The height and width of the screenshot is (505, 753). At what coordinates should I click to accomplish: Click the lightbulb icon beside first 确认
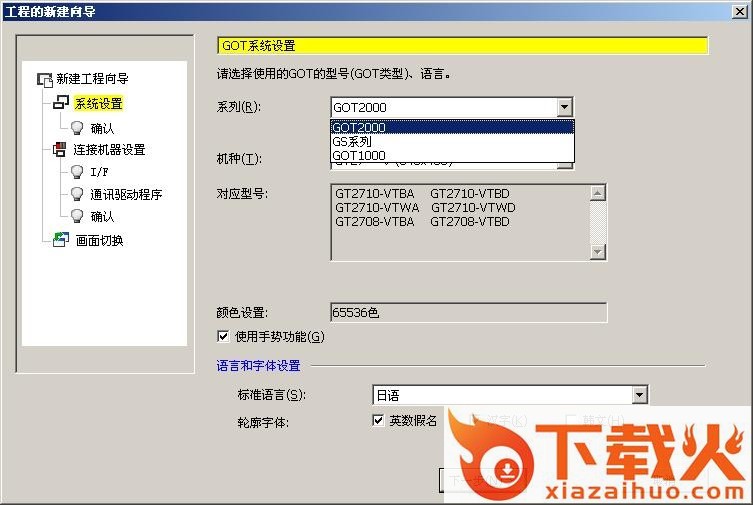point(77,127)
